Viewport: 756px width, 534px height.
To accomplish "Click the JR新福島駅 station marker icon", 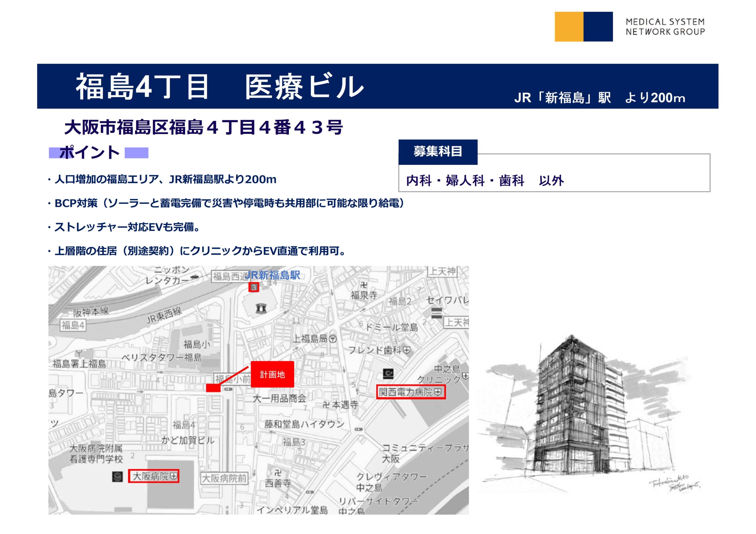I will pos(254,287).
